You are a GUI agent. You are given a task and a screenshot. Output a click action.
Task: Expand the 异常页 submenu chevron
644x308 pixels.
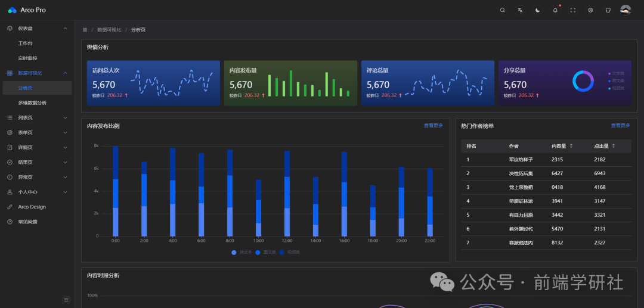[x=66, y=177]
